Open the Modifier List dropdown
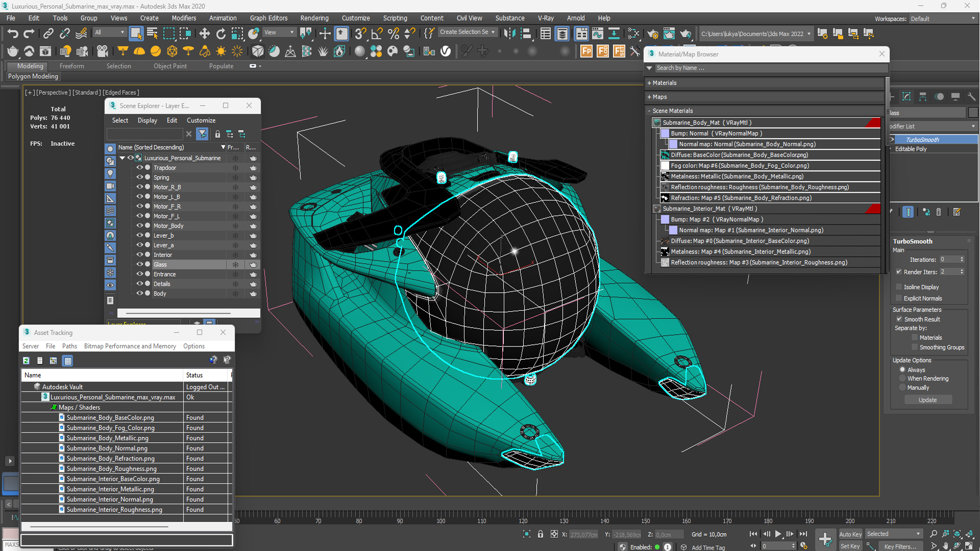The width and height of the screenshot is (980, 551). (933, 126)
